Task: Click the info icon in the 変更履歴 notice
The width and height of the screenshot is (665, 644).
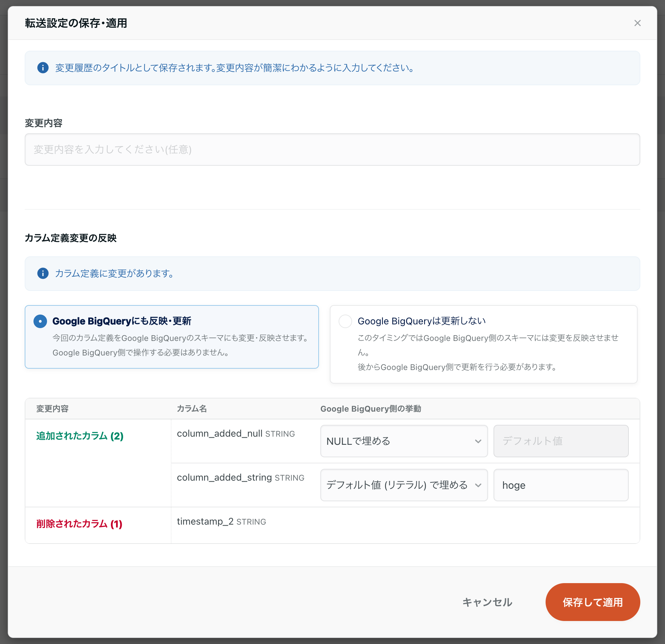Action: click(43, 68)
